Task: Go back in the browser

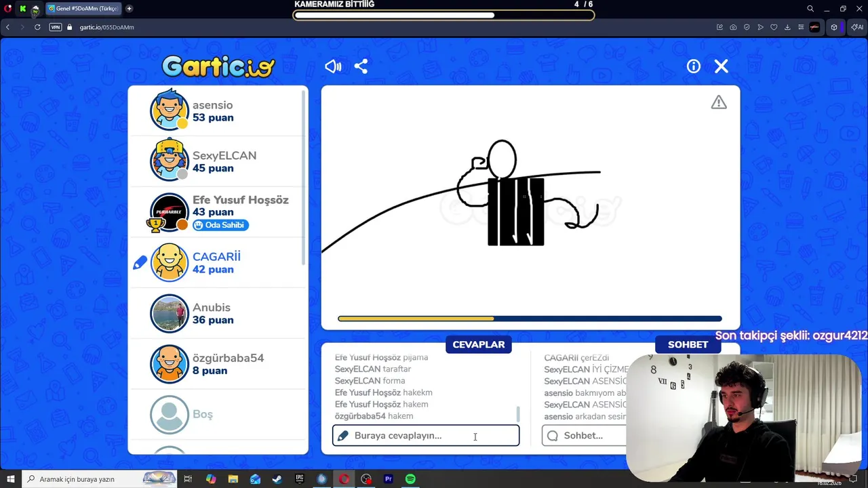Action: (x=7, y=27)
